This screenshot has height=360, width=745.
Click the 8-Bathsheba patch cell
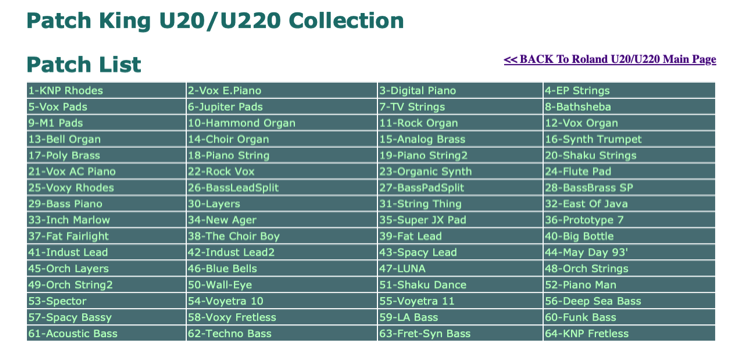(629, 106)
